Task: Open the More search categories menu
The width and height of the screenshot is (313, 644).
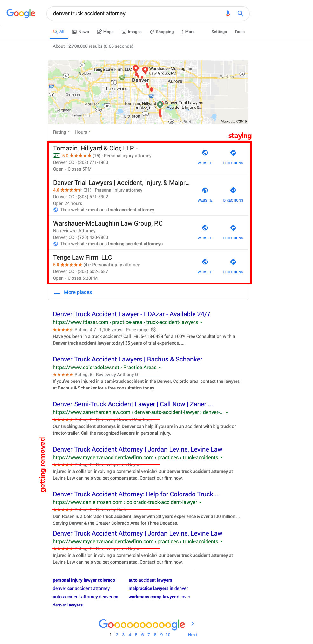Action: (188, 32)
